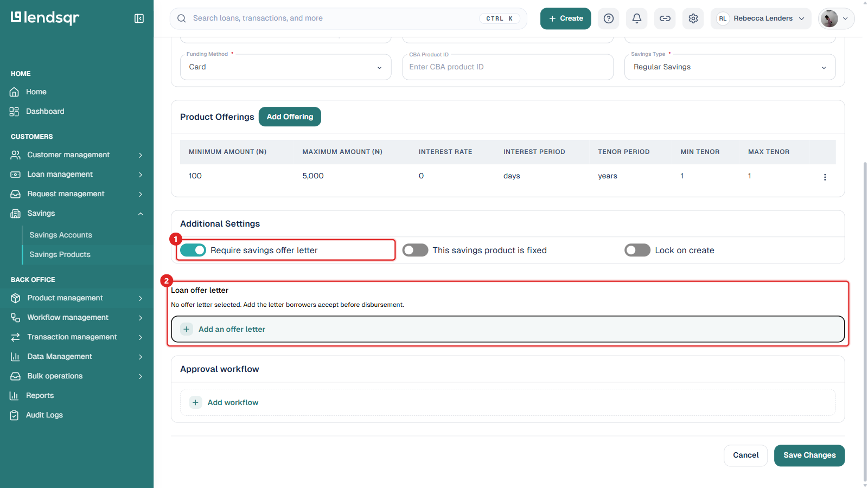Click Add an offer letter
Viewport: 868px width, 488px height.
(x=508, y=329)
